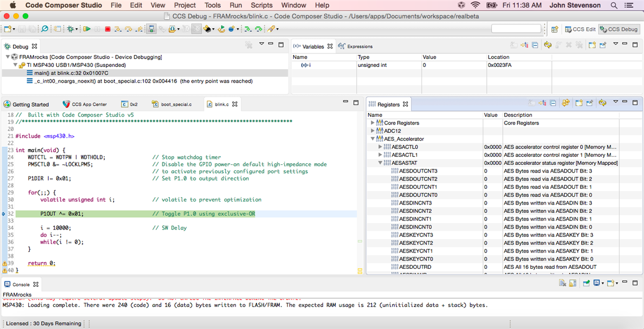Click the Spotlight search icon
Viewport: 644px width, 329px height.
tap(614, 5)
